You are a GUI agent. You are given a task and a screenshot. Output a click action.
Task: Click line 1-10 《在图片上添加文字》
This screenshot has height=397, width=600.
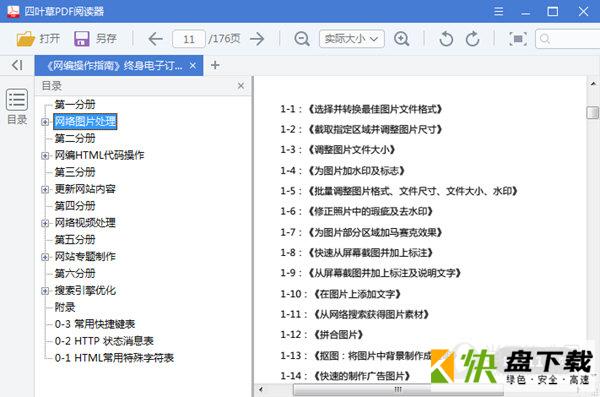[x=341, y=294]
